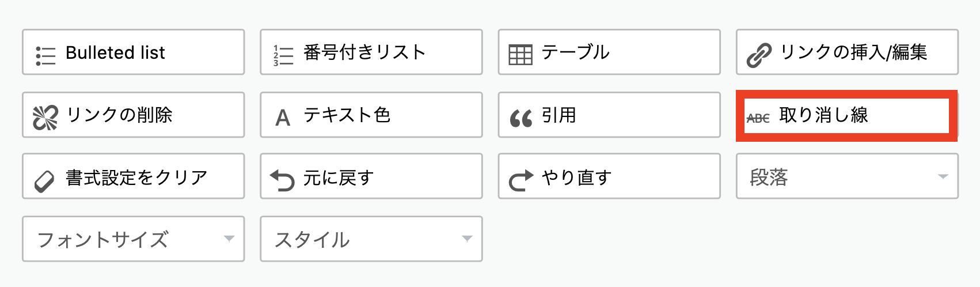This screenshot has height=287, width=980.
Task: Click the テーブル button label
Action: pyautogui.click(x=575, y=52)
